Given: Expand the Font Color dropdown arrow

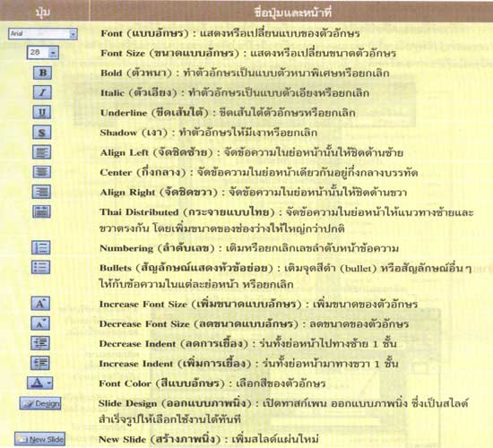Looking at the screenshot, I should 49,383.
